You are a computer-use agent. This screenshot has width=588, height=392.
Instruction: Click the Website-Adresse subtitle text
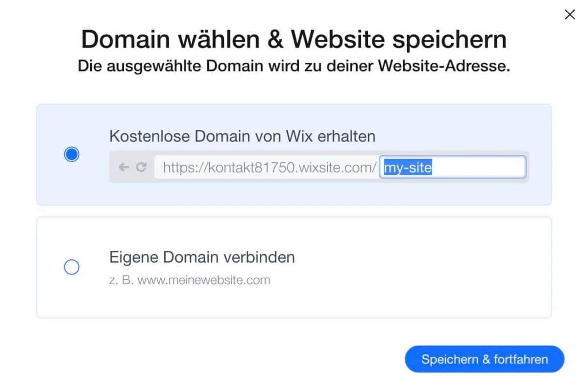pyautogui.click(x=294, y=66)
